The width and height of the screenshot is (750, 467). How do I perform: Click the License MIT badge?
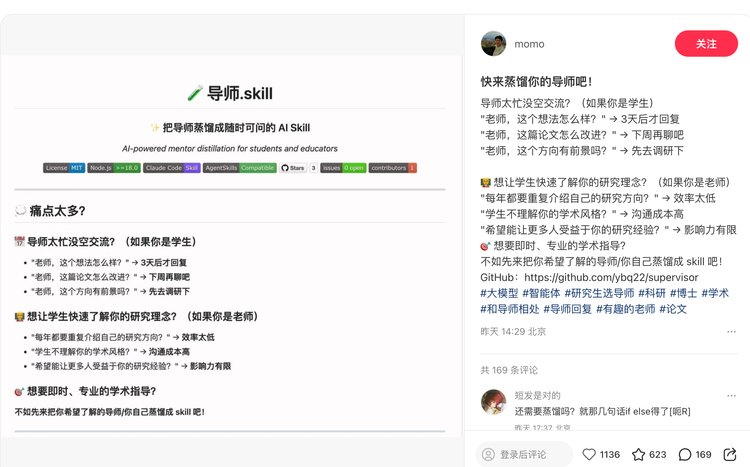pos(64,168)
